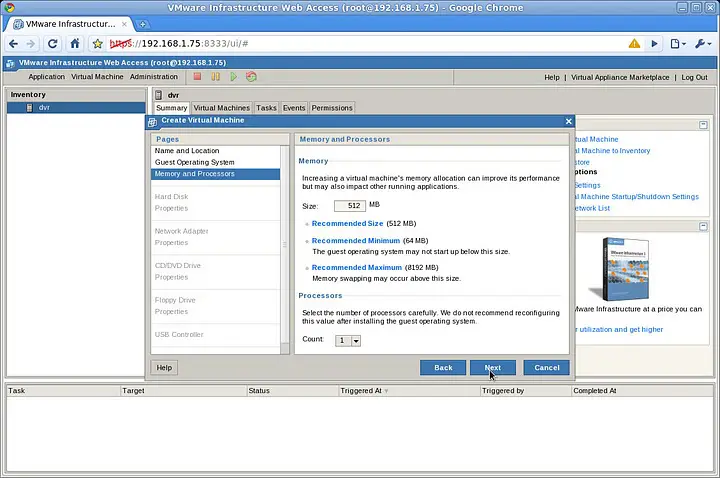Click the Status column header
This screenshot has width=720, height=478.
pyautogui.click(x=292, y=391)
